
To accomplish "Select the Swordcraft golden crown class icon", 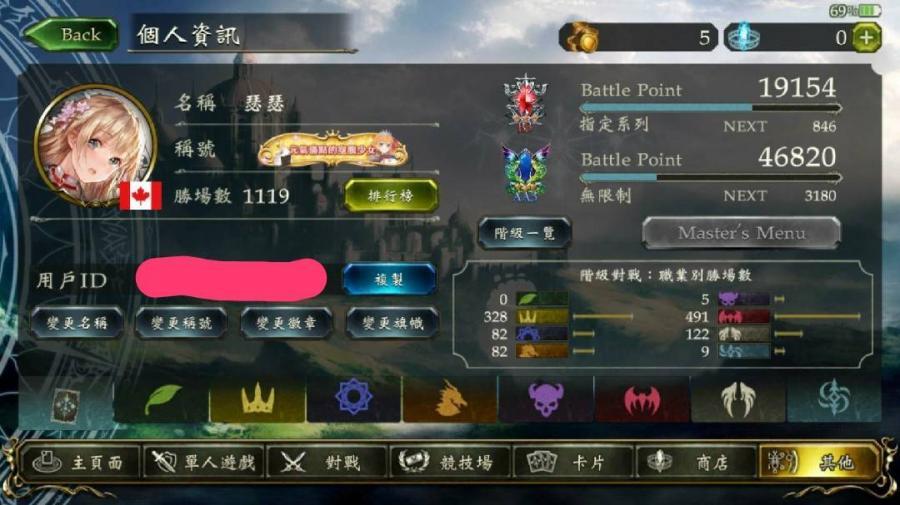I will pyautogui.click(x=257, y=399).
